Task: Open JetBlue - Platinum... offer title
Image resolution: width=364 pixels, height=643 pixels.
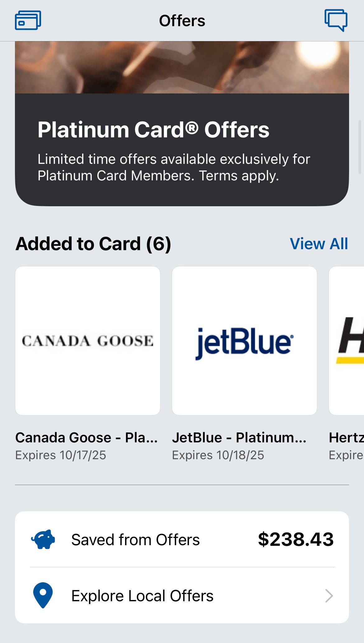Action: click(239, 437)
